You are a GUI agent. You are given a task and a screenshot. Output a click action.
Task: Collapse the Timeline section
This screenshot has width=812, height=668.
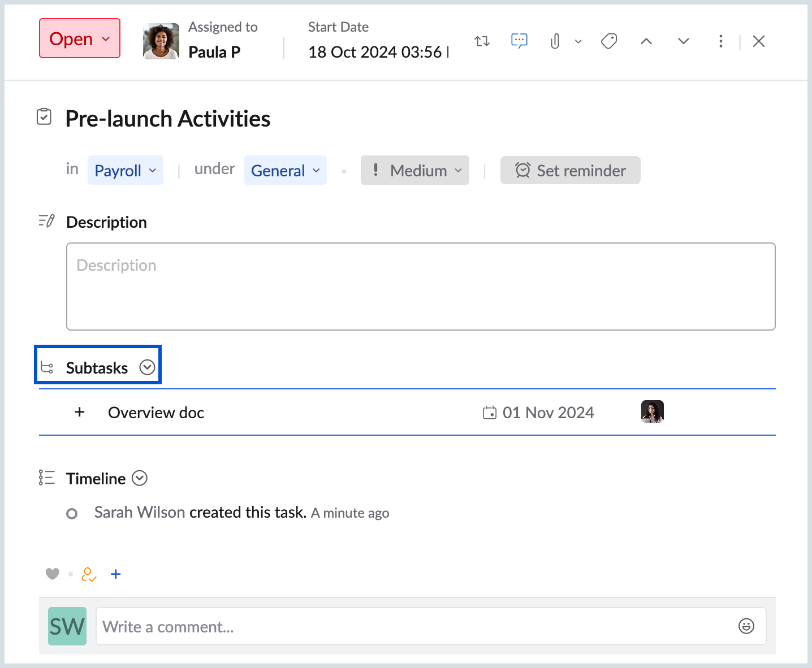click(x=140, y=478)
